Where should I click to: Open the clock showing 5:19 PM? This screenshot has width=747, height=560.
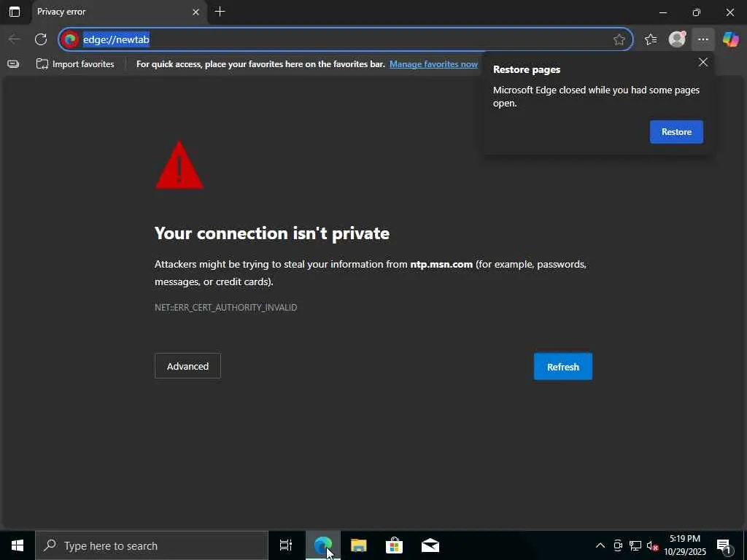click(685, 545)
